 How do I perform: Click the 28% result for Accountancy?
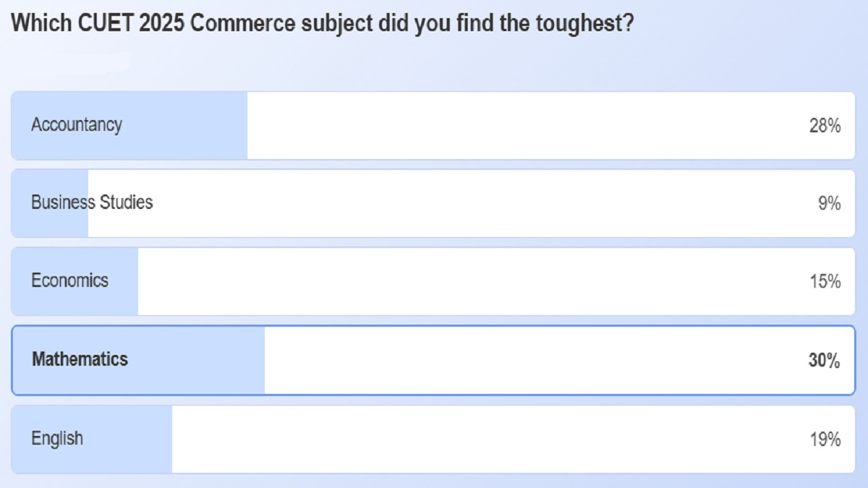pos(825,126)
